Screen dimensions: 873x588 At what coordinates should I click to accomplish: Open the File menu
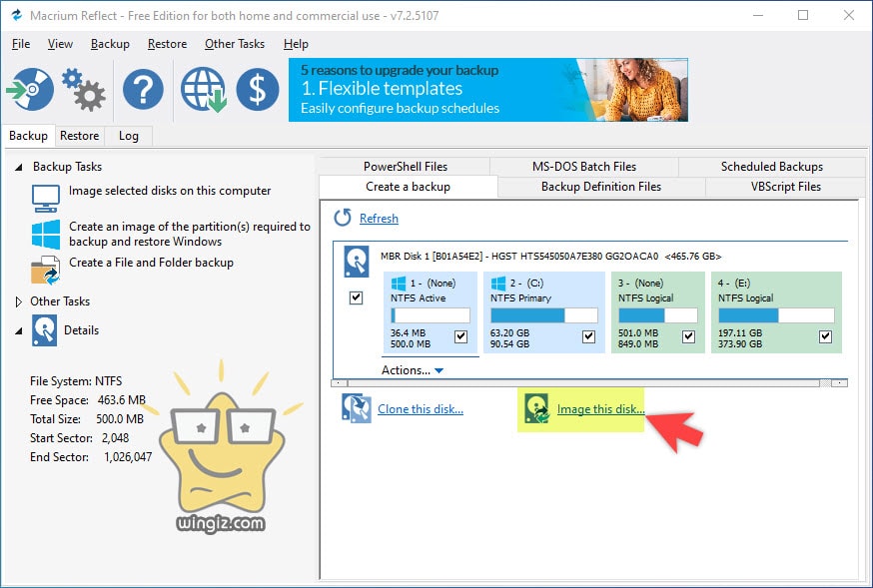(21, 44)
